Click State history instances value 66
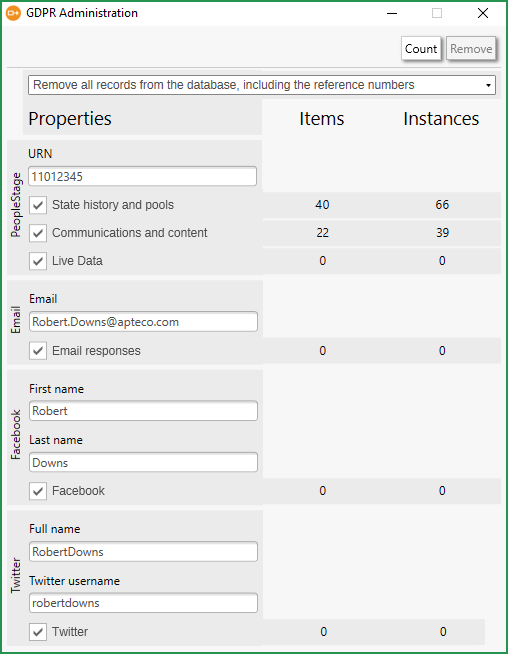Viewport: 508px width, 654px height. pos(442,205)
